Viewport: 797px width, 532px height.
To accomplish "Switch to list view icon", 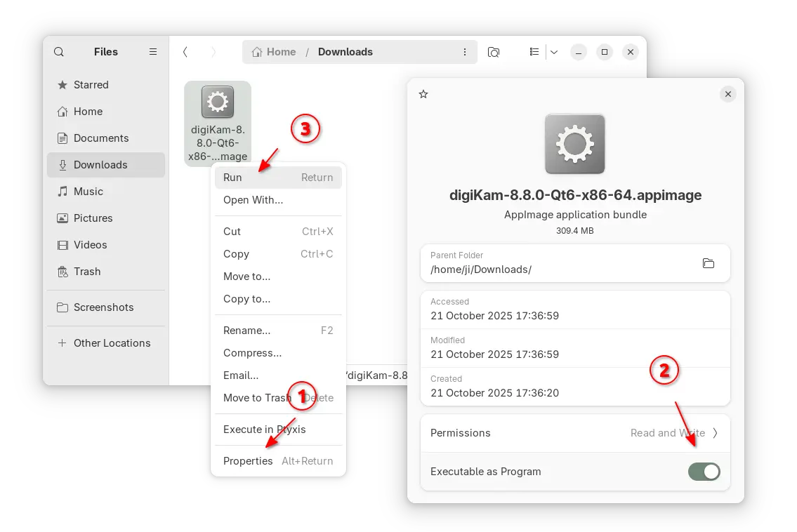I will (x=534, y=52).
